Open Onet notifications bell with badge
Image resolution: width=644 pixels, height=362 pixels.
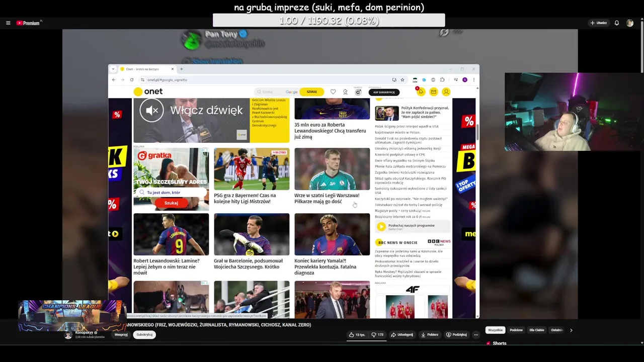click(x=421, y=92)
